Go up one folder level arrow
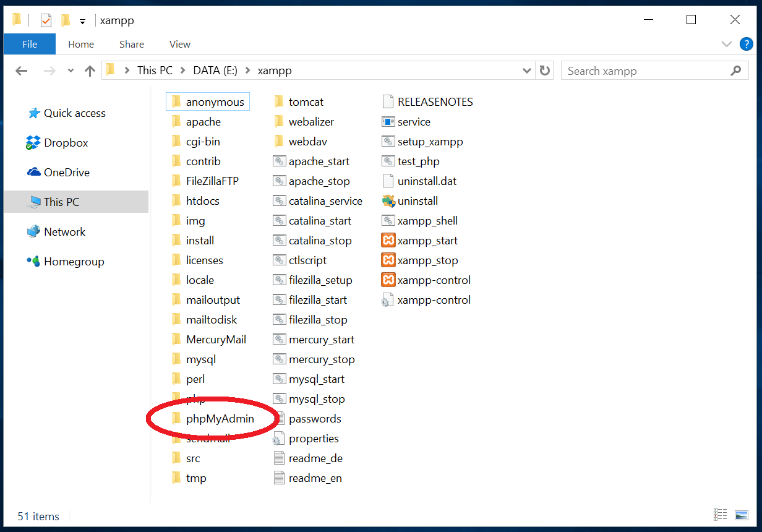The width and height of the screenshot is (762, 532). point(90,71)
